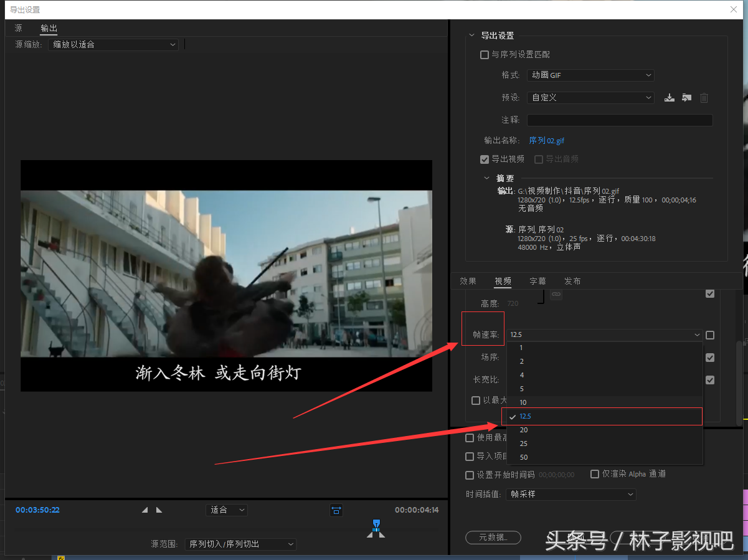
Task: Click the video preview frame
Action: click(226, 276)
